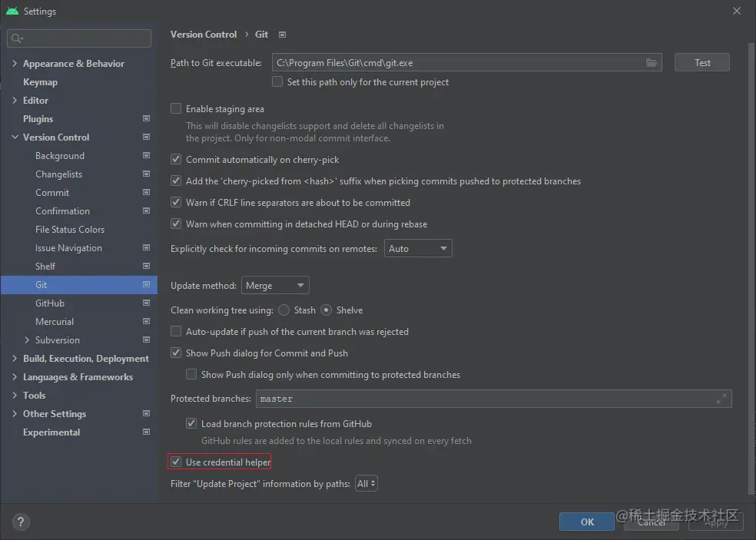Image resolution: width=756 pixels, height=540 pixels.
Task: Click the project icon beside Mercurial
Action: (146, 321)
